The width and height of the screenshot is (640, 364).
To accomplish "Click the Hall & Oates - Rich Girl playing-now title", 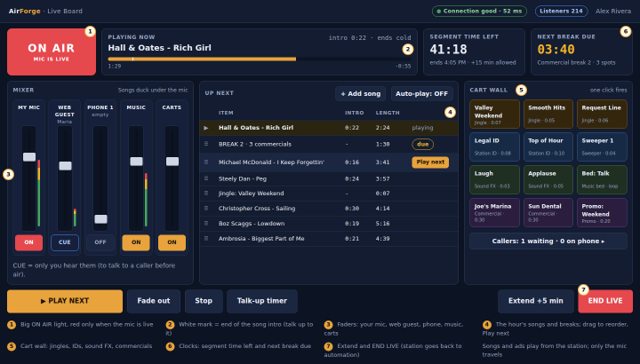I will point(160,48).
